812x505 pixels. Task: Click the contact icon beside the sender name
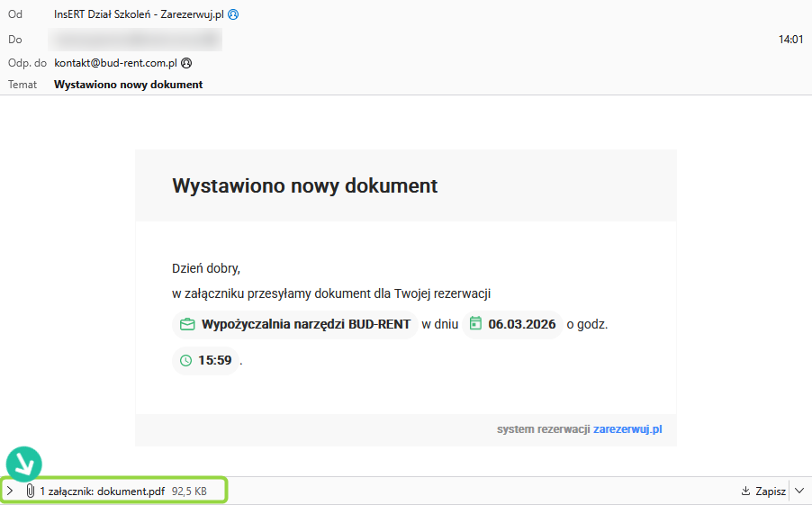[234, 15]
